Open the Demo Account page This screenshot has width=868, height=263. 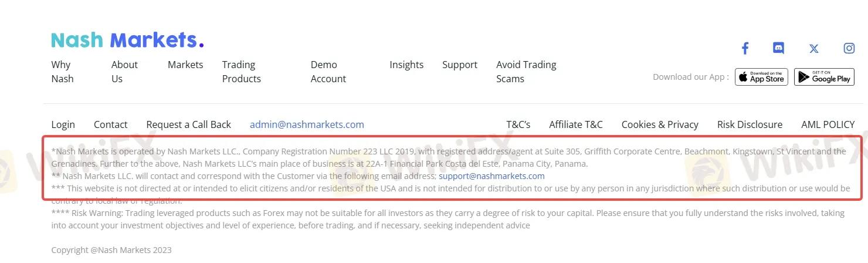[x=328, y=72]
